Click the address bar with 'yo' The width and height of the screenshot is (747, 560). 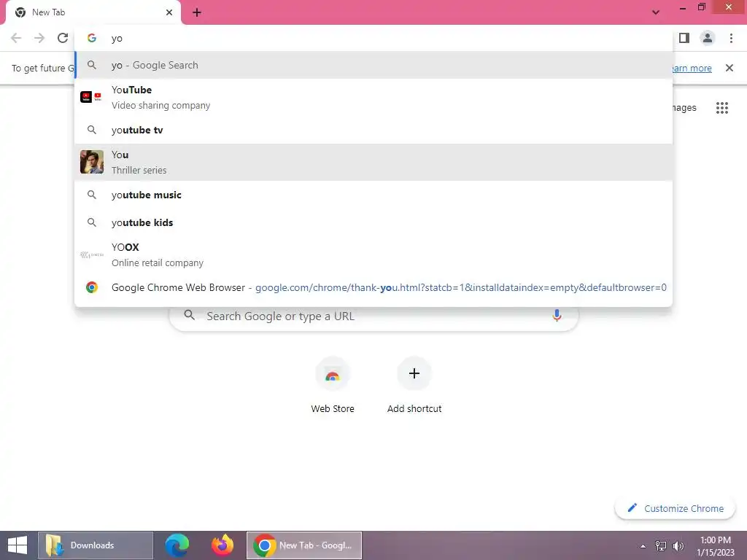[x=373, y=38]
